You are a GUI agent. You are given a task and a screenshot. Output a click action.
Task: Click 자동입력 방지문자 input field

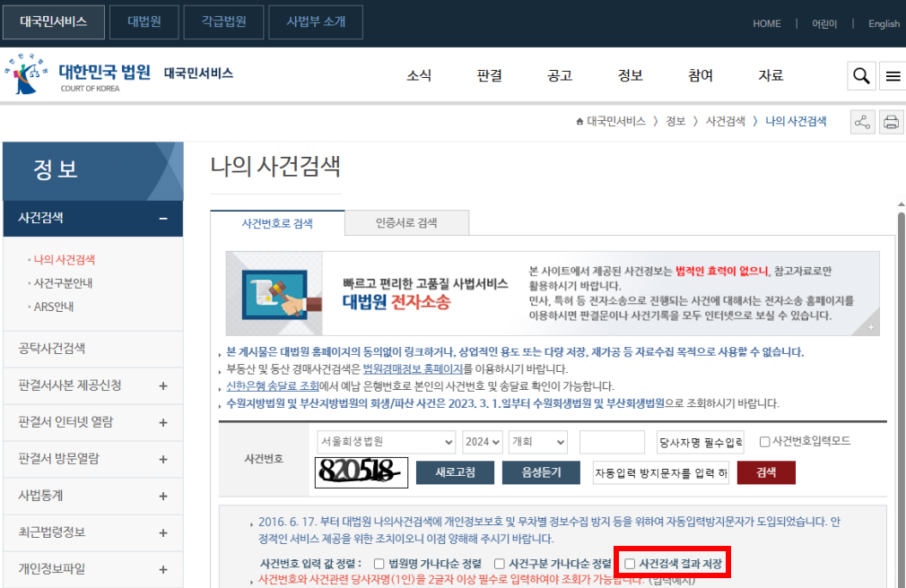pos(661,472)
